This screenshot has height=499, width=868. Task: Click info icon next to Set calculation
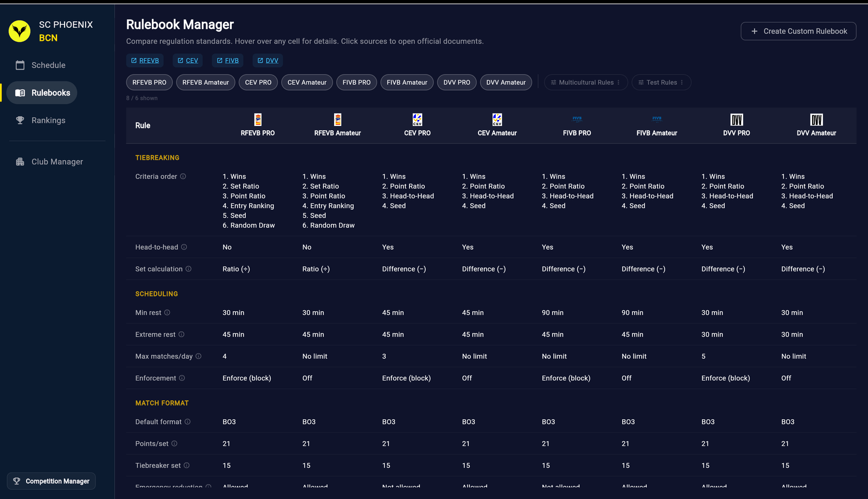pos(188,269)
